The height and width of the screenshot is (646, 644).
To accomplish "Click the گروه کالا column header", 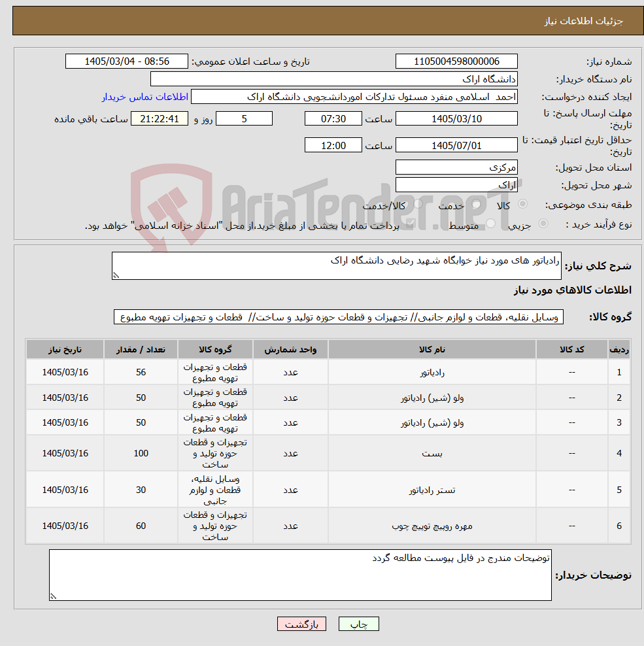I will pyautogui.click(x=215, y=349).
